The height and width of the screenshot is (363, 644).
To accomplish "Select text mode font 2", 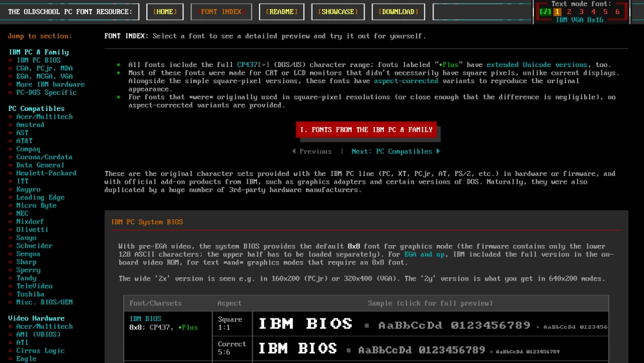I will coord(569,12).
